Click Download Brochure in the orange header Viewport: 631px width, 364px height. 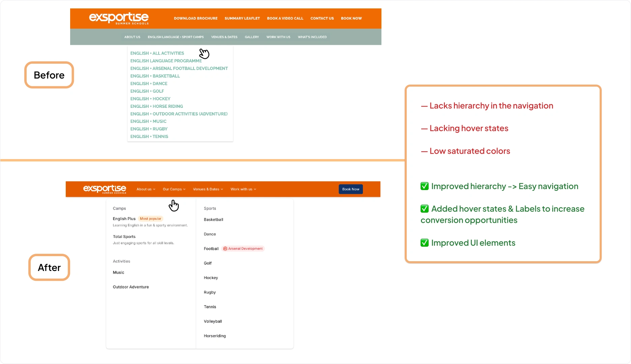[x=196, y=19]
